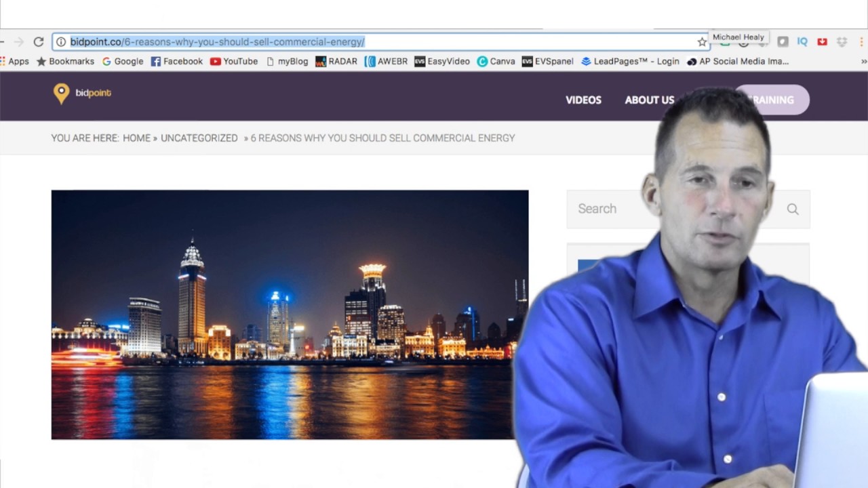Reload the page with the refresh icon
Viewport: 868px width, 488px height.
[39, 42]
